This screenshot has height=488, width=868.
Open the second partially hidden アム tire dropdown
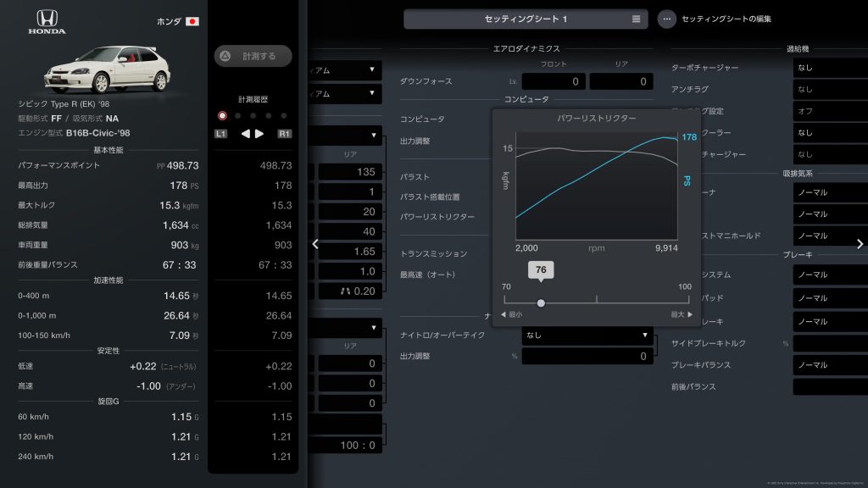(x=346, y=93)
